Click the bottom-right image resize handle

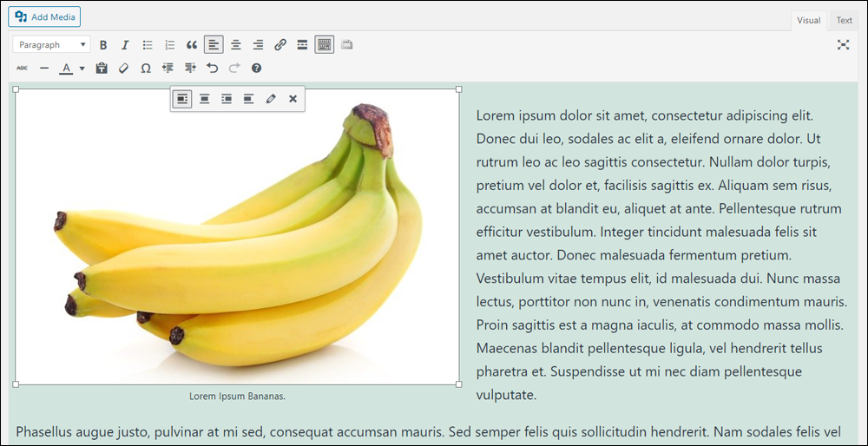459,384
